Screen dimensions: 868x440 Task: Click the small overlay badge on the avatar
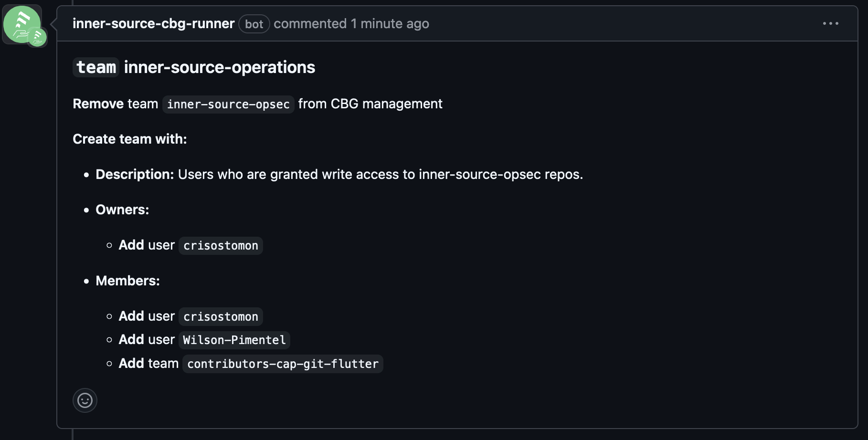click(x=37, y=37)
